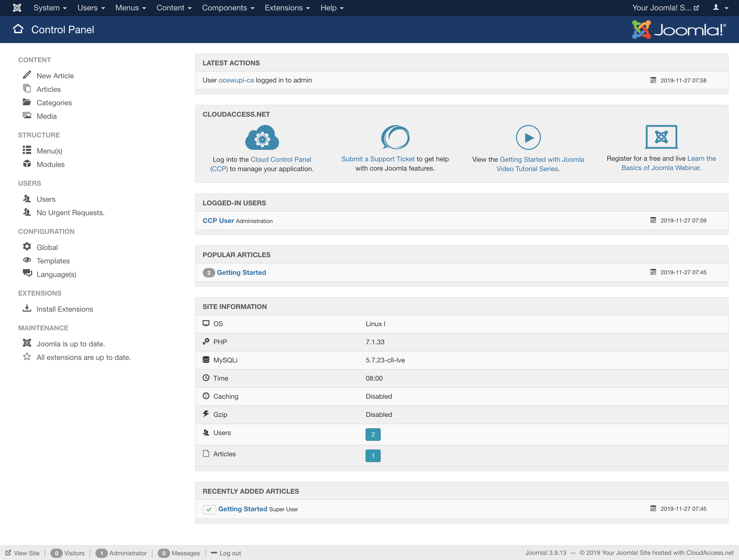739x560 pixels.
Task: Open Media in the Content sidebar
Action: point(47,116)
